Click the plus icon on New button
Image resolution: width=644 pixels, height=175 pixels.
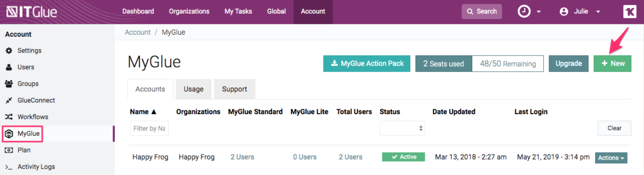604,63
